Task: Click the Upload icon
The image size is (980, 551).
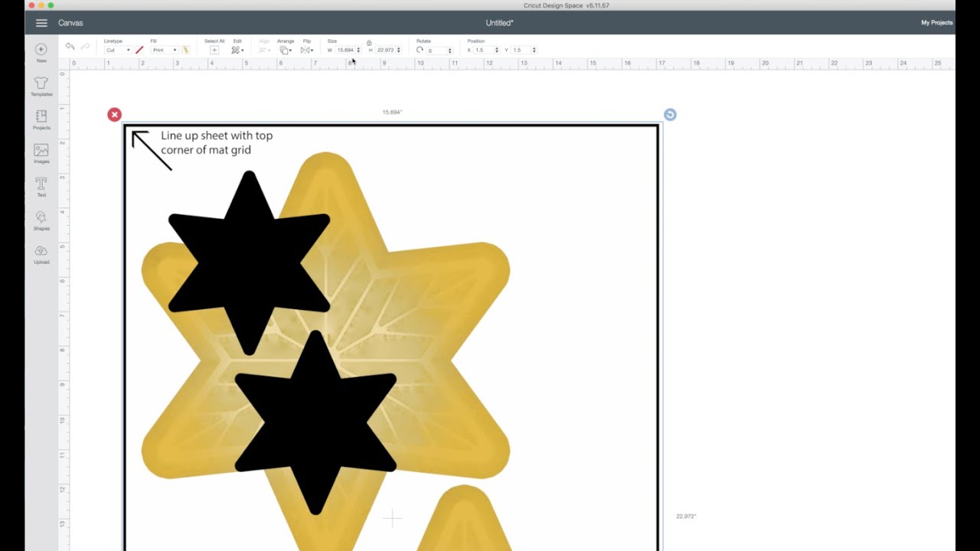Action: coord(41,251)
